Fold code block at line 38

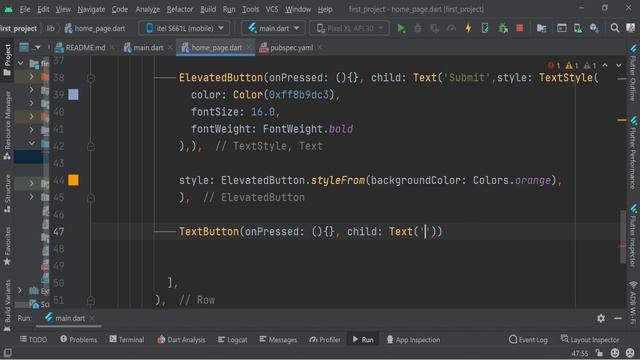coord(91,78)
